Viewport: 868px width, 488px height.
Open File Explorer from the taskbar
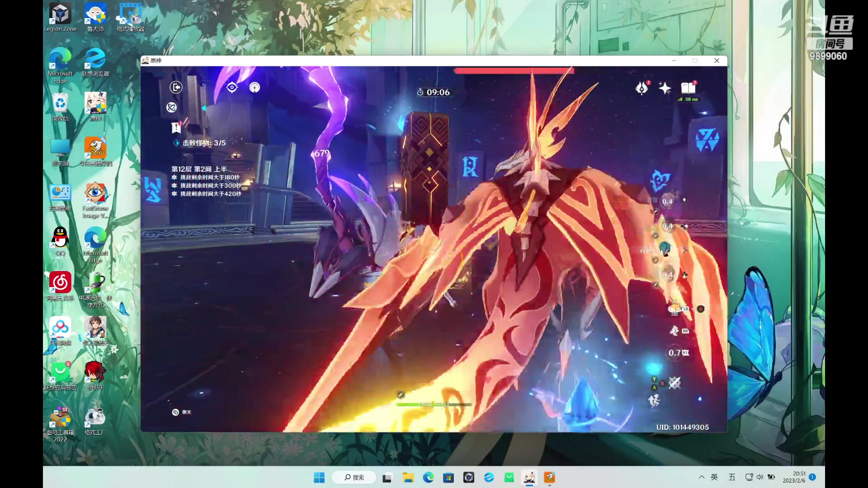pos(408,478)
